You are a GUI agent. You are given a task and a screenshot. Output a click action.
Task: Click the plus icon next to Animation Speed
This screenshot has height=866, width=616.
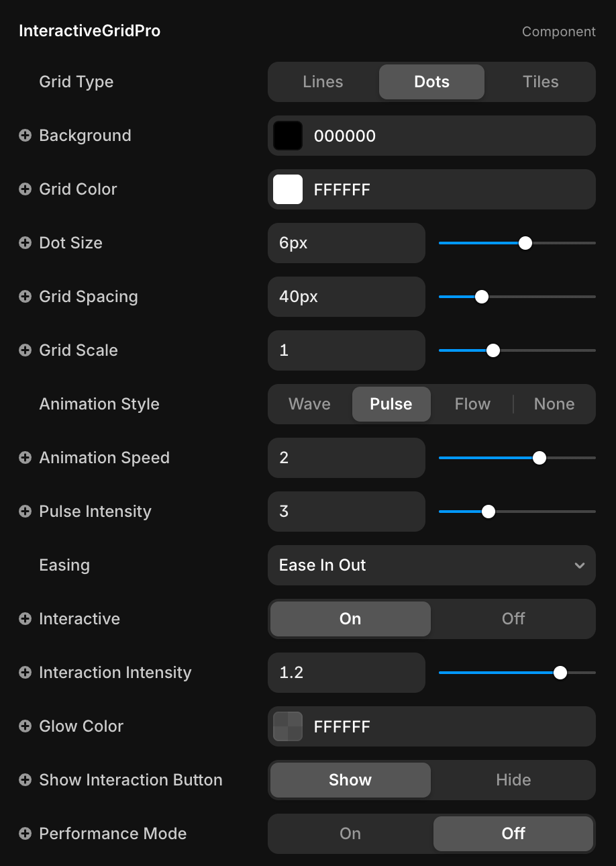[25, 458]
